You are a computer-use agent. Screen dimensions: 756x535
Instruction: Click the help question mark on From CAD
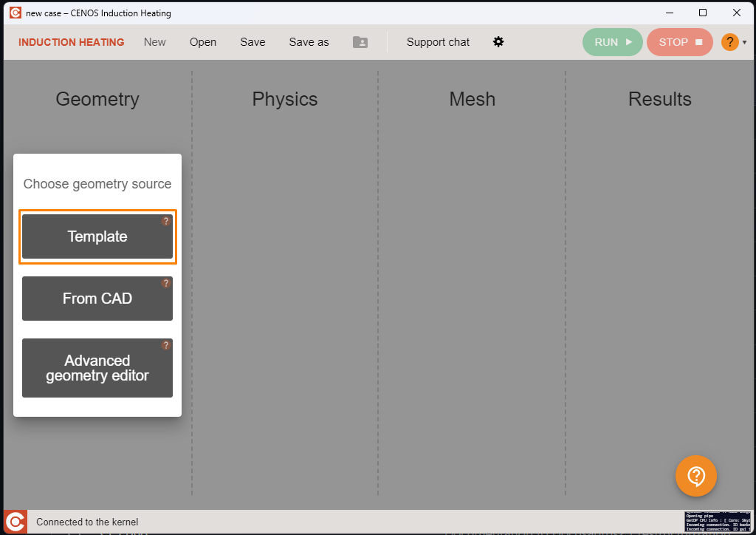click(166, 283)
